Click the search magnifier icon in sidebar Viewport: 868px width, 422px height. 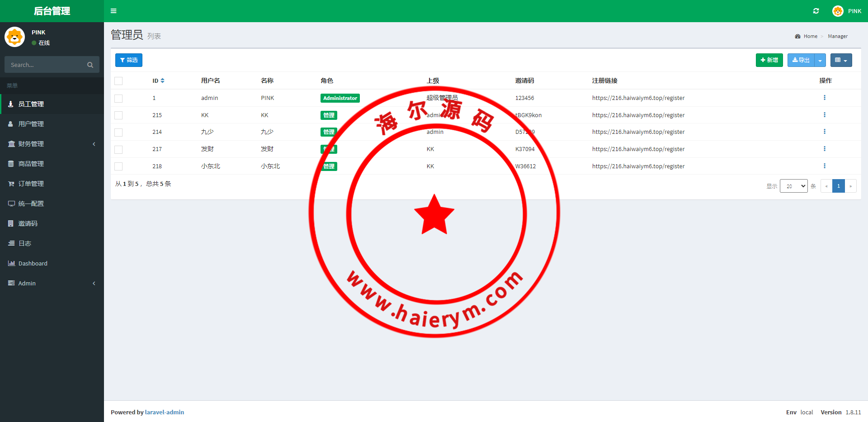click(x=90, y=65)
